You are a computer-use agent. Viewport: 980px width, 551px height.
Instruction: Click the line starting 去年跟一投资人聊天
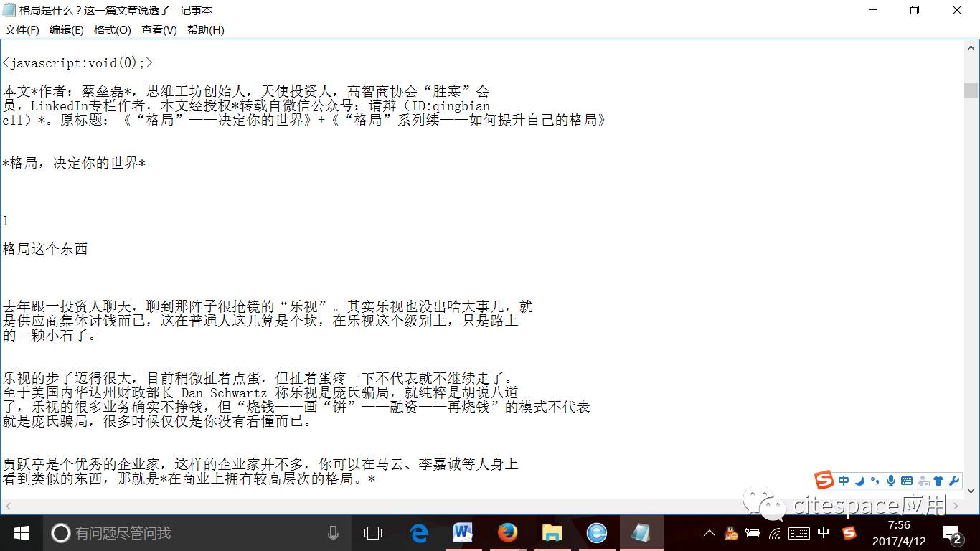(268, 307)
